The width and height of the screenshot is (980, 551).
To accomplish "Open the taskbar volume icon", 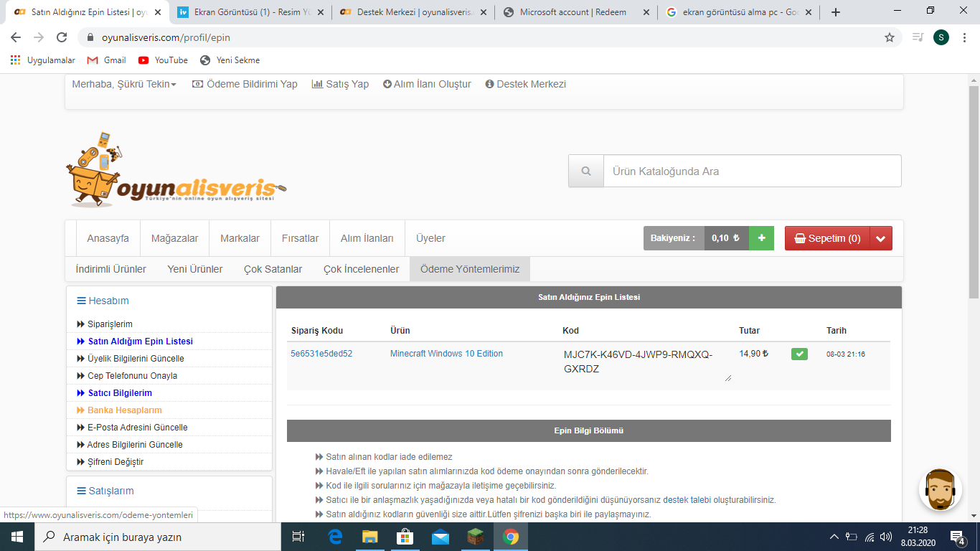I will [885, 537].
